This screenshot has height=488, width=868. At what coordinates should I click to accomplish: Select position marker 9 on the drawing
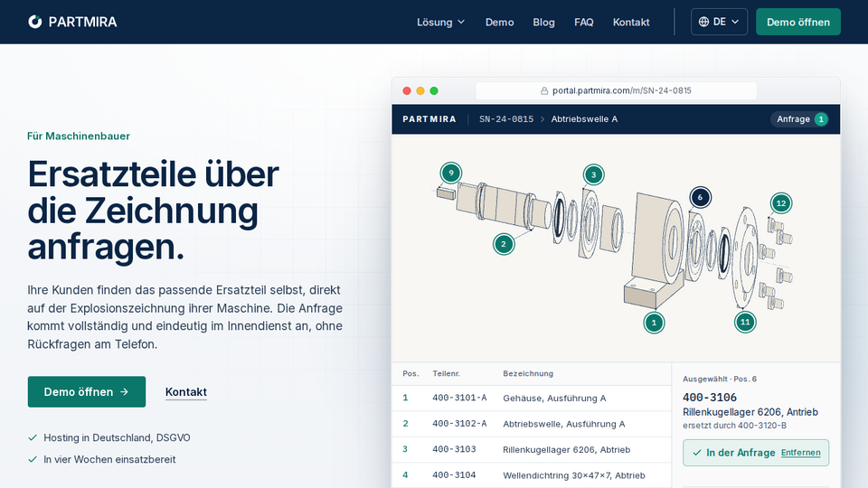pyautogui.click(x=451, y=173)
